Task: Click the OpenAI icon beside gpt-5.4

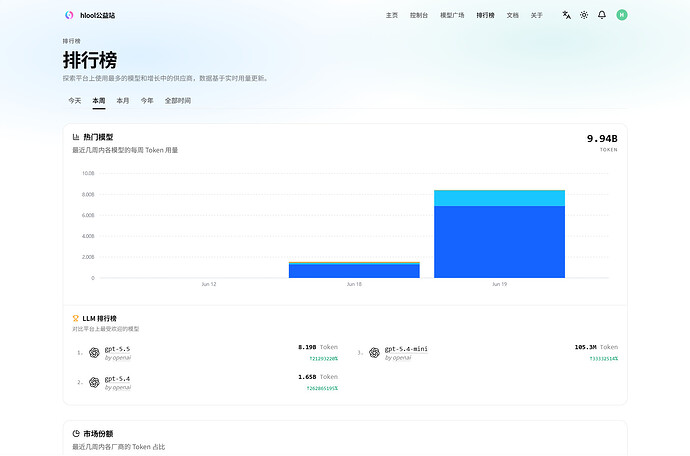Action: point(94,382)
